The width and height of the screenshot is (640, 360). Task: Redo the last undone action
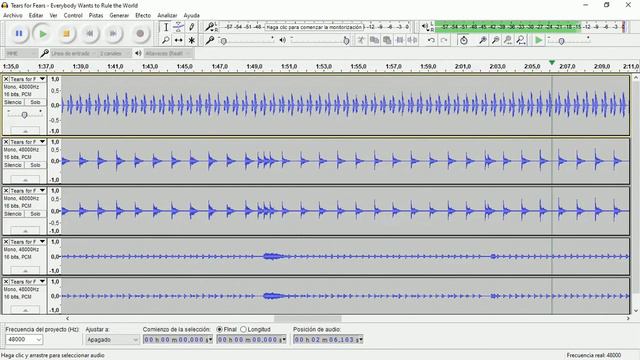coord(444,40)
